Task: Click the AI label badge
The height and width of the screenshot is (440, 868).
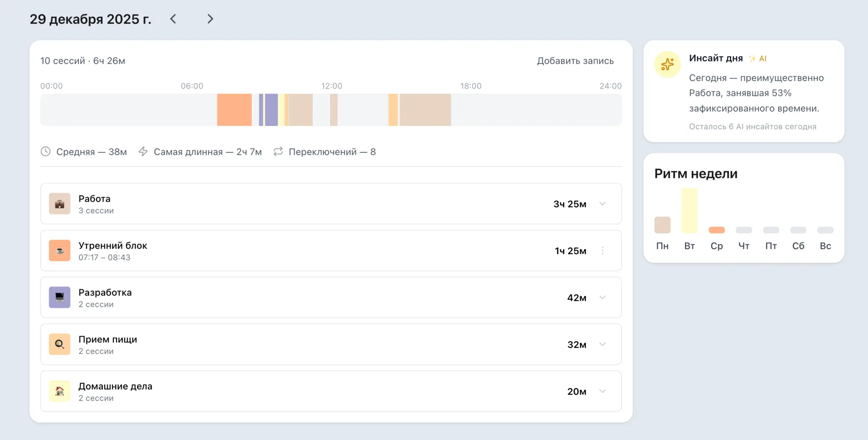Action: (762, 58)
